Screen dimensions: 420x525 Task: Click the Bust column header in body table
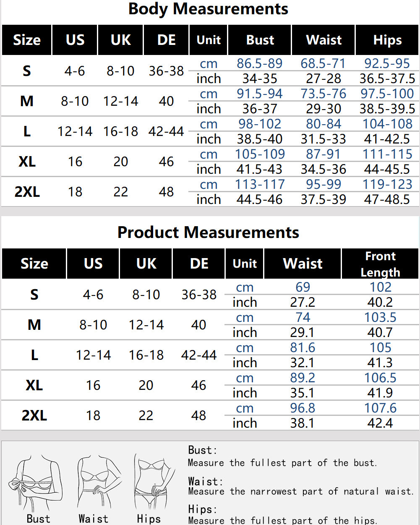click(260, 40)
